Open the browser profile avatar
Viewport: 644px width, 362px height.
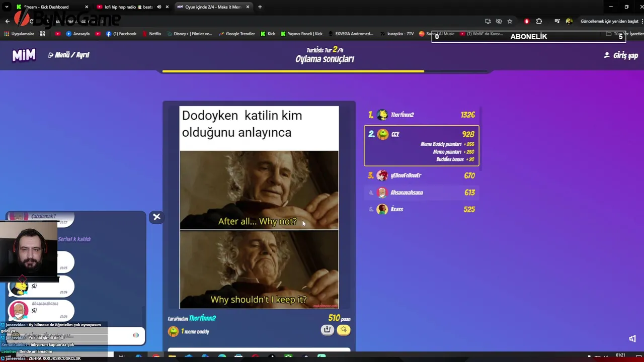coord(569,21)
